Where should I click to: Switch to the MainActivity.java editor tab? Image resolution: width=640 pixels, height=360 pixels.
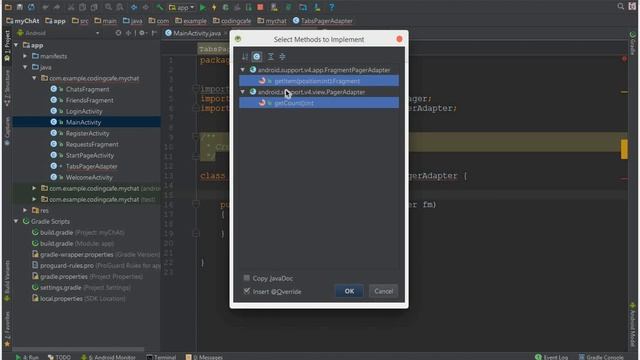(196, 33)
